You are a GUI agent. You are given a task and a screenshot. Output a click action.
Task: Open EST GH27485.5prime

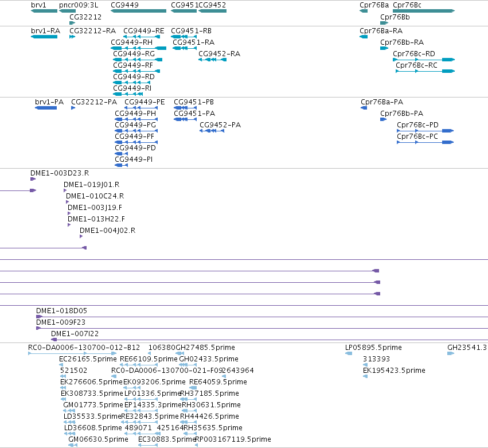[205, 348]
